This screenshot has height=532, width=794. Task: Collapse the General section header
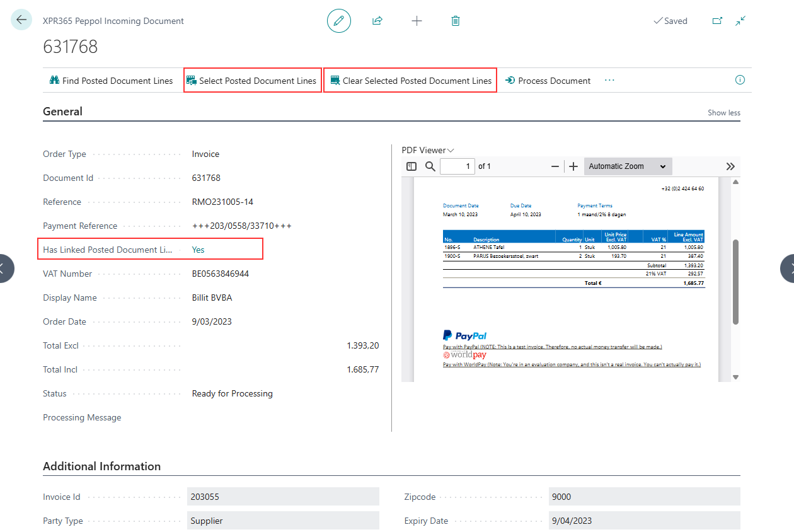[x=62, y=112]
